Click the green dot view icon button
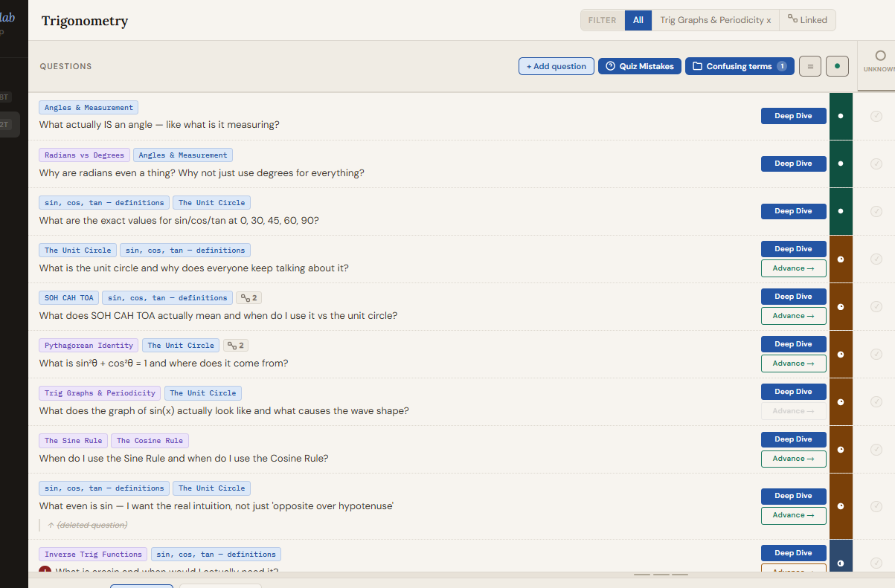This screenshot has height=588, width=895. tap(837, 66)
